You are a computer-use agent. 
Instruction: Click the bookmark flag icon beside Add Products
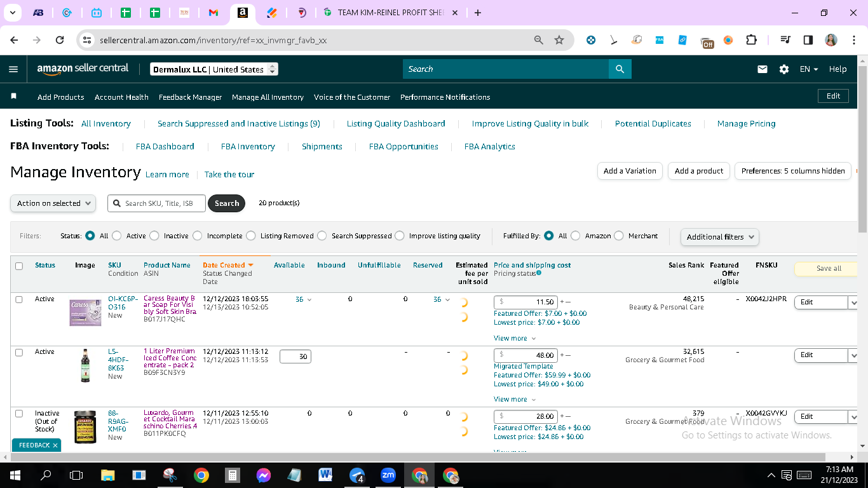[x=14, y=97]
